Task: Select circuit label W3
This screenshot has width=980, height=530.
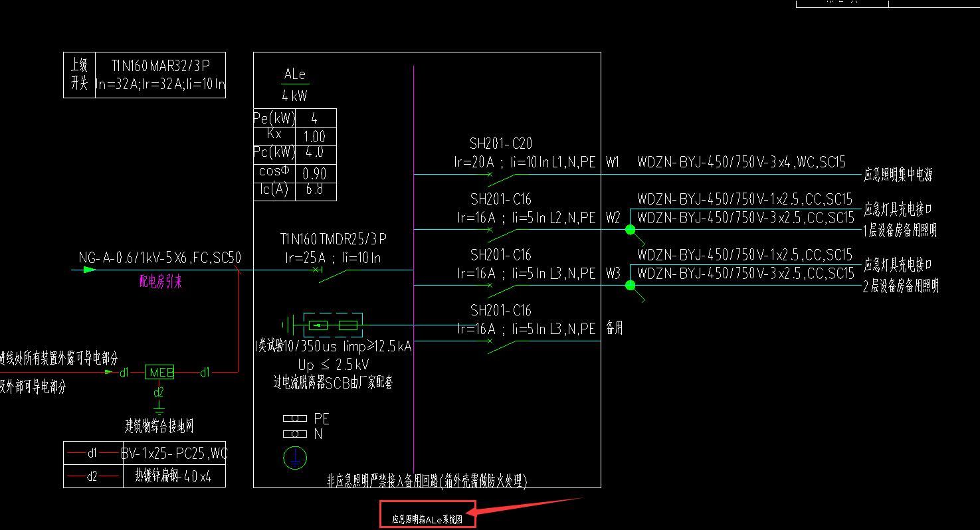Action: click(x=613, y=274)
